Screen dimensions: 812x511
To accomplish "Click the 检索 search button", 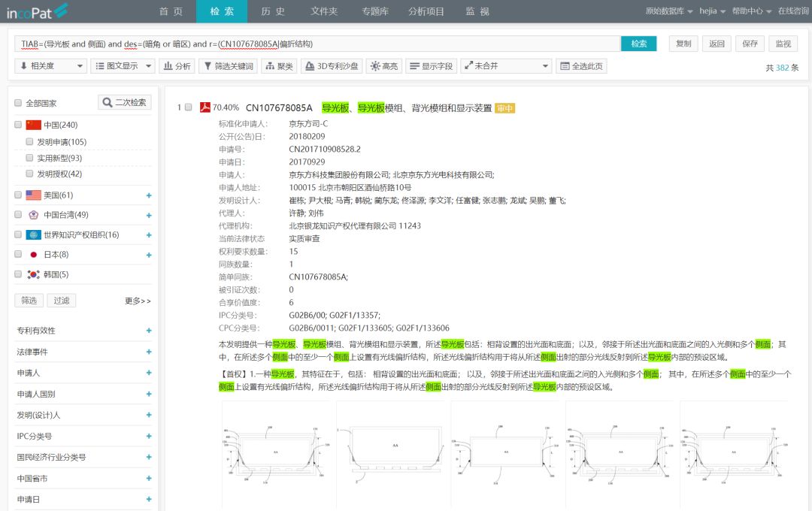I will [638, 44].
